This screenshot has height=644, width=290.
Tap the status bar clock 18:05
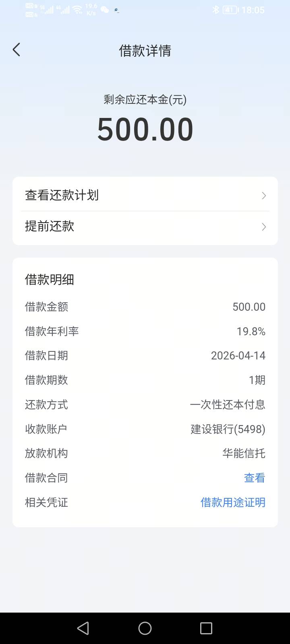pyautogui.click(x=253, y=10)
